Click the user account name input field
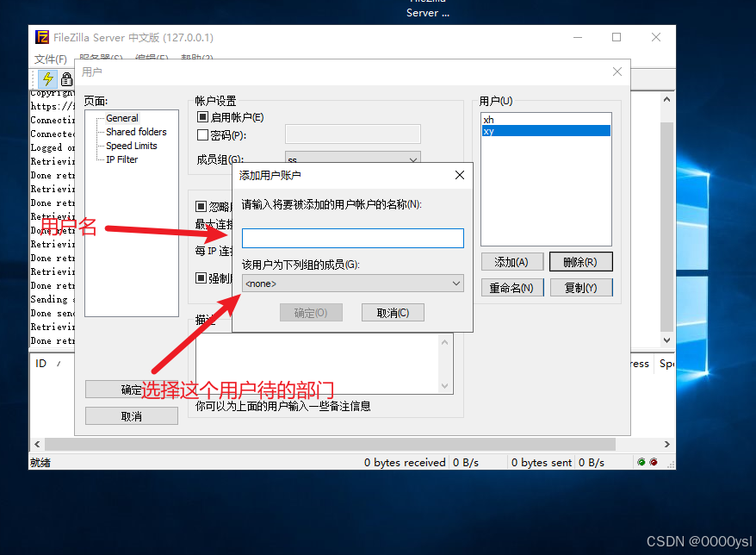 click(x=352, y=238)
